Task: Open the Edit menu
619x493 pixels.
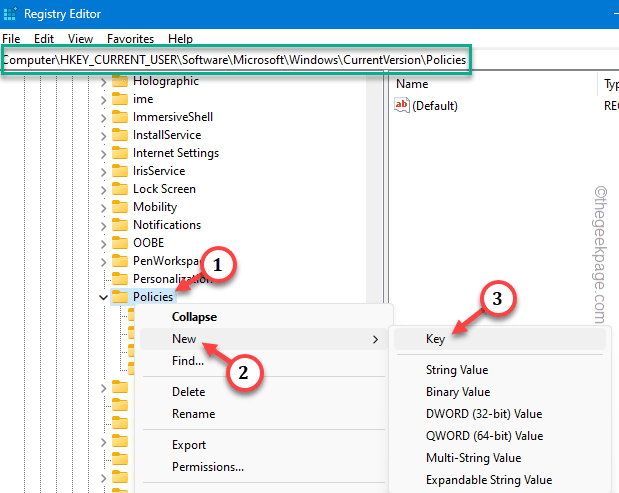Action: tap(43, 39)
